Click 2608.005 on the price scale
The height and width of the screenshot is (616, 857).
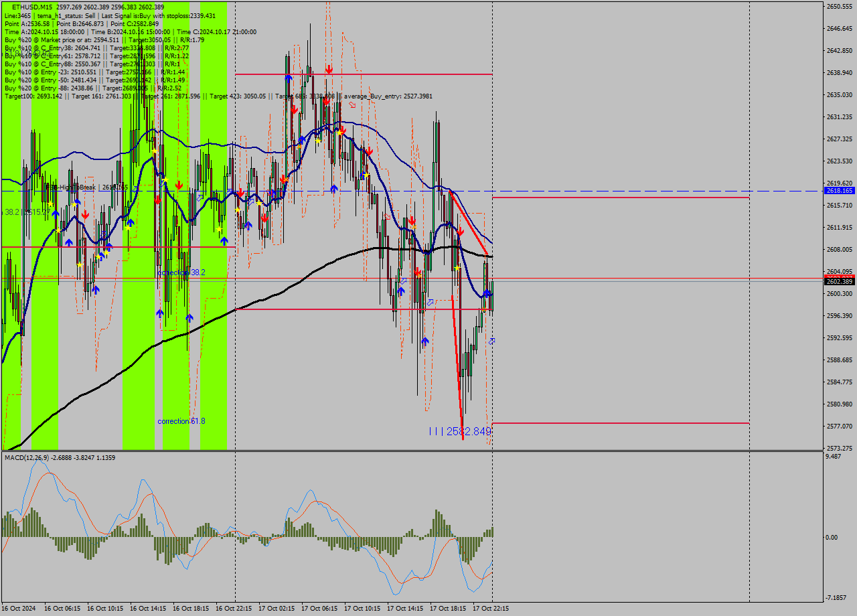(839, 249)
